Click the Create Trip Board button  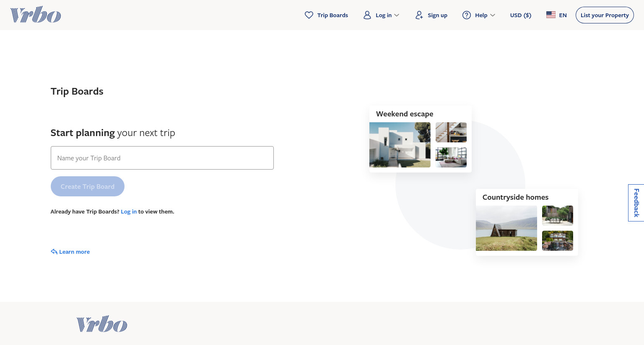88,186
